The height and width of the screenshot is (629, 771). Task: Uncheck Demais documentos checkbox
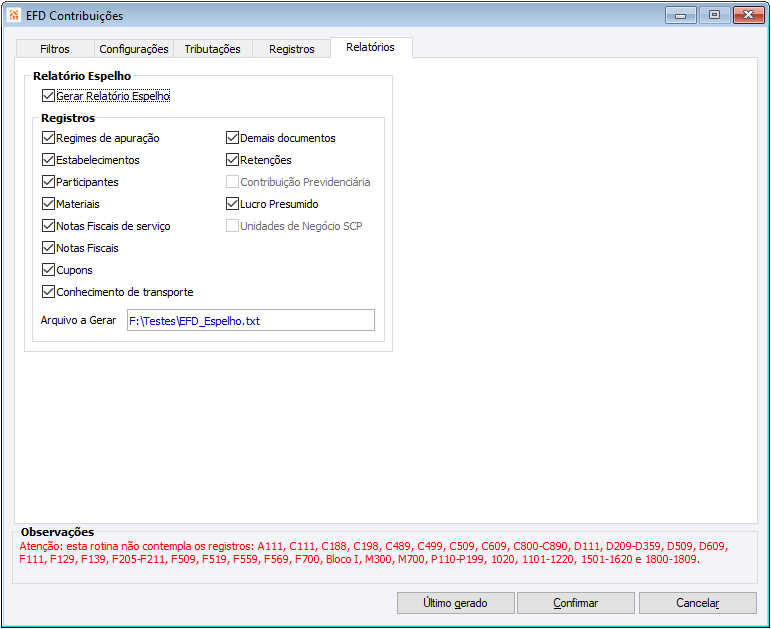point(232,138)
